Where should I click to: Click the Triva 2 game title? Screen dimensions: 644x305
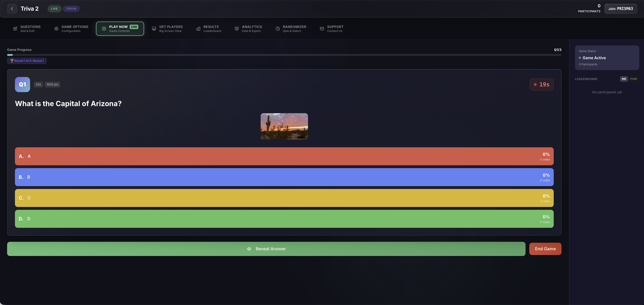click(x=30, y=9)
